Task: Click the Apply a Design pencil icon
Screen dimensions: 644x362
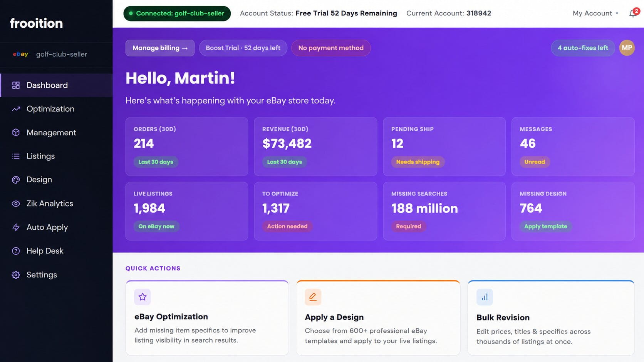Action: coord(313,297)
